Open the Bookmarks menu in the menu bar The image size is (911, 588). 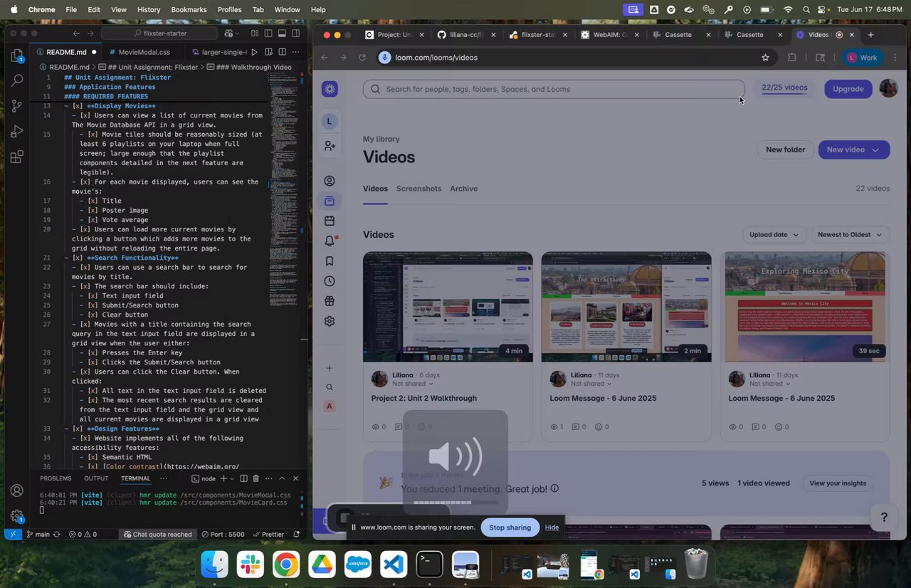coord(189,9)
